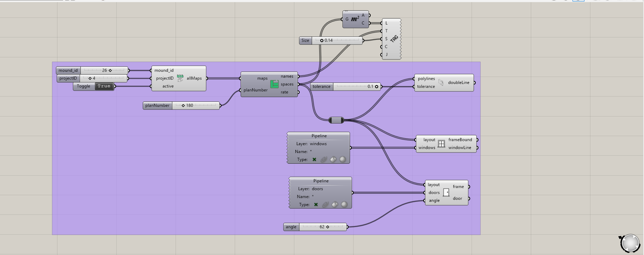
Task: Click the mound_id input of allMaps component
Action: pos(164,70)
